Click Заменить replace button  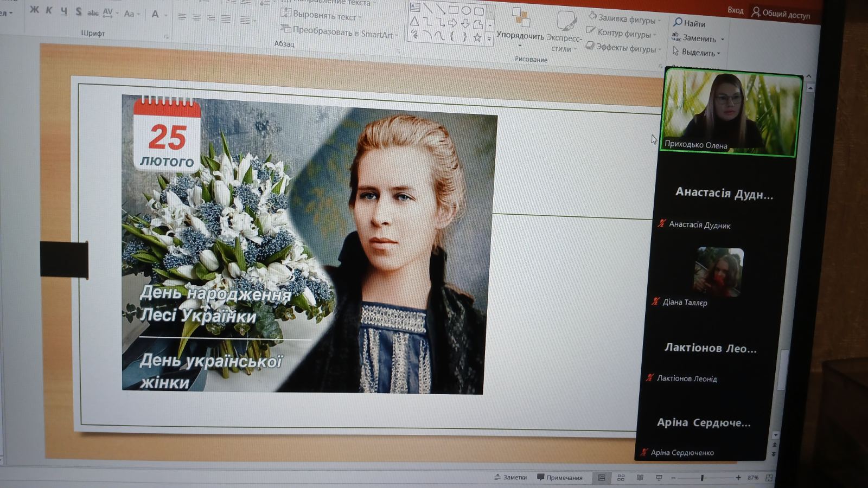tap(698, 38)
